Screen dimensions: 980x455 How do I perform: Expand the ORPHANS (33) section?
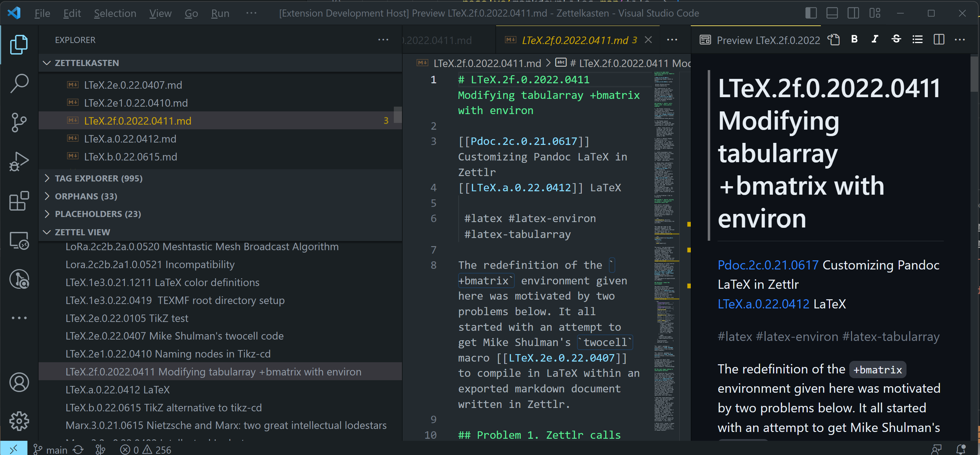pos(221,196)
